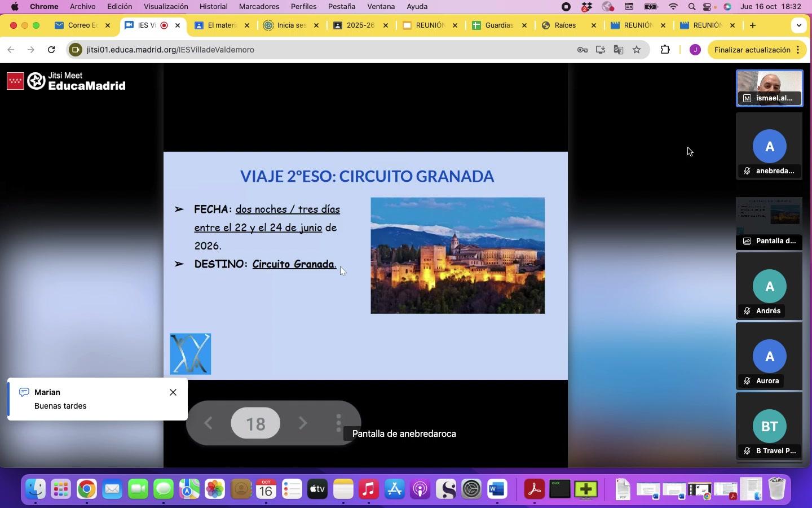812x508 pixels.
Task: Switch to the Raíces tab
Action: pos(570,25)
